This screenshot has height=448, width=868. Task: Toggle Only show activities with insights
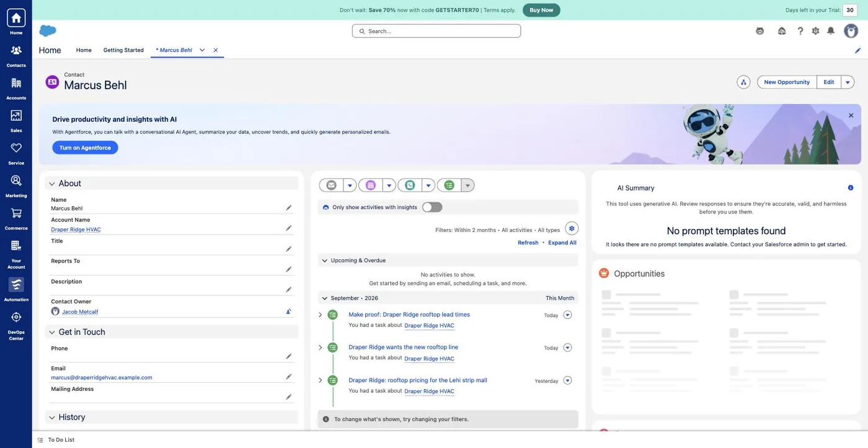click(x=432, y=207)
